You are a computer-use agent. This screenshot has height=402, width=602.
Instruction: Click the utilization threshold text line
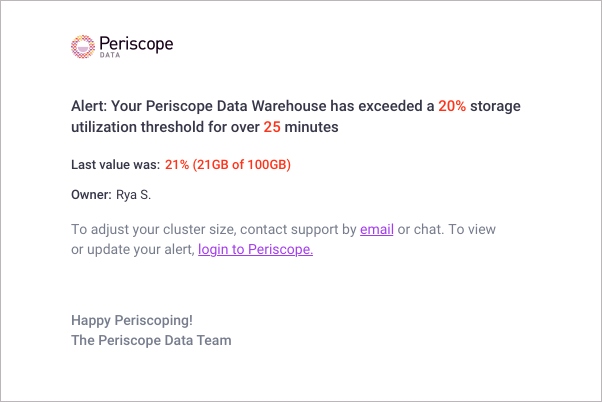tap(205, 127)
